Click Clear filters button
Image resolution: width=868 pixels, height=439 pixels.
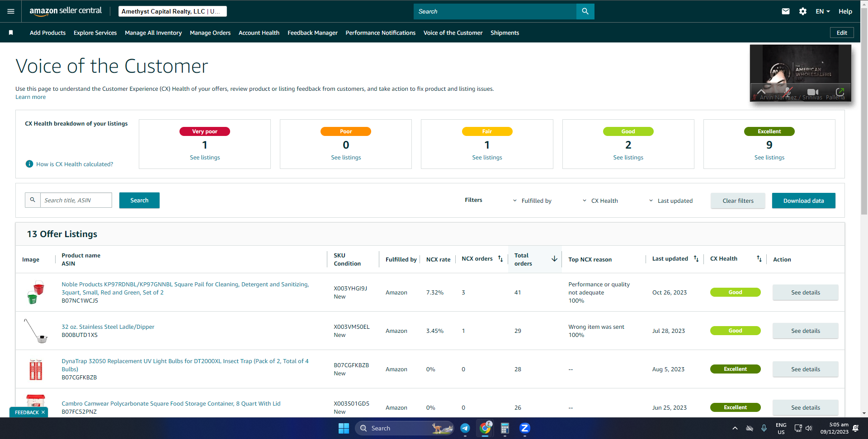click(738, 201)
